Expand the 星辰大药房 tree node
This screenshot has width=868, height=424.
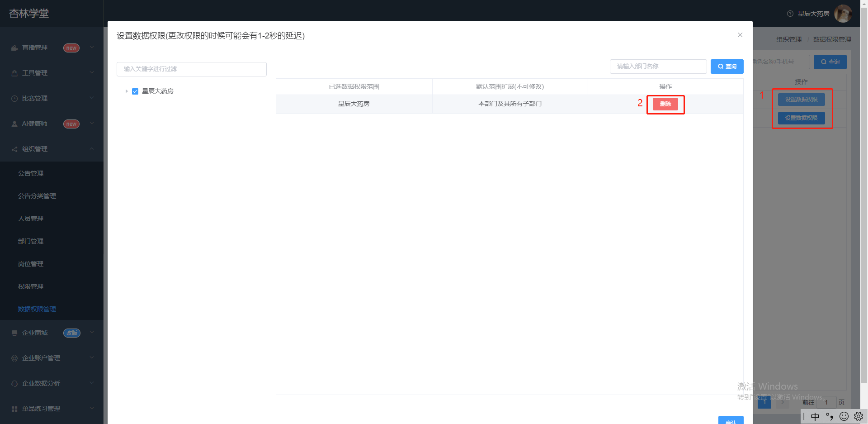[127, 91]
